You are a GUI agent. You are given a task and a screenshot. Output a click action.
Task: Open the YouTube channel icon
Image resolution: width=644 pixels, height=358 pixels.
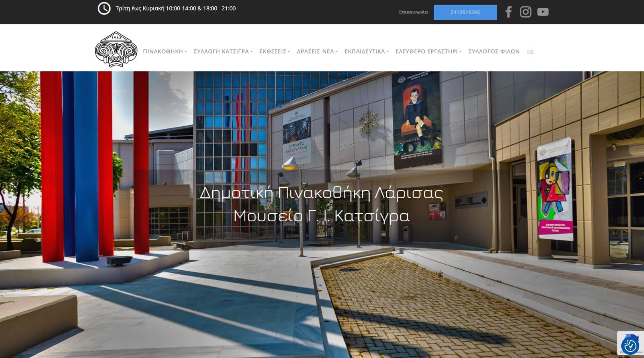tap(542, 12)
